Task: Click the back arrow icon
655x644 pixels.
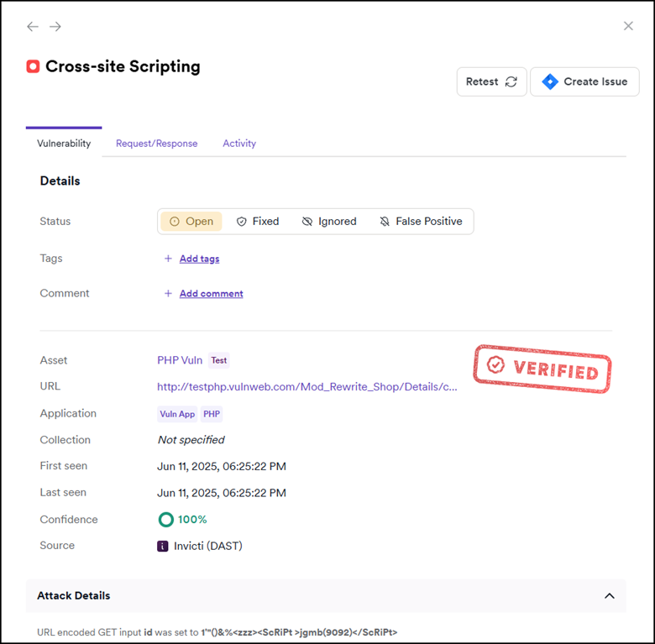Action: click(33, 27)
